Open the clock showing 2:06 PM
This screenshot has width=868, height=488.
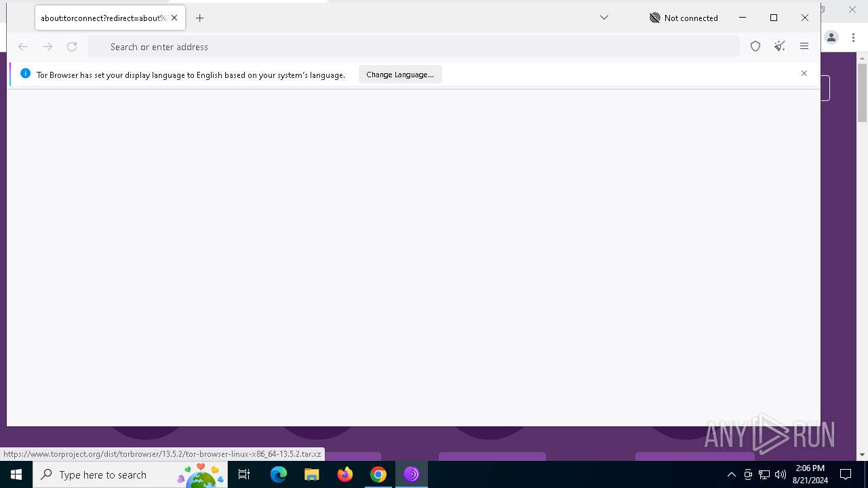click(810, 474)
